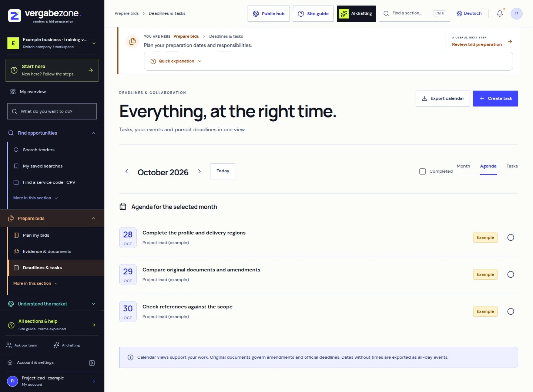Select the Agenda view tab
The width and height of the screenshot is (533, 392).
tap(488, 166)
